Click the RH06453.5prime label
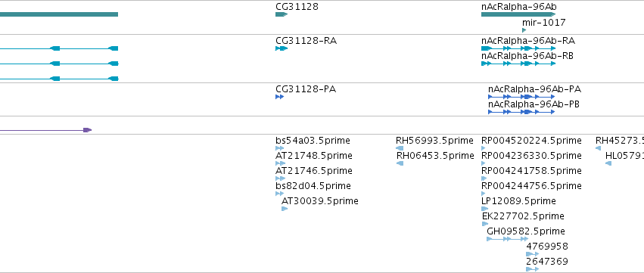 pos(435,156)
